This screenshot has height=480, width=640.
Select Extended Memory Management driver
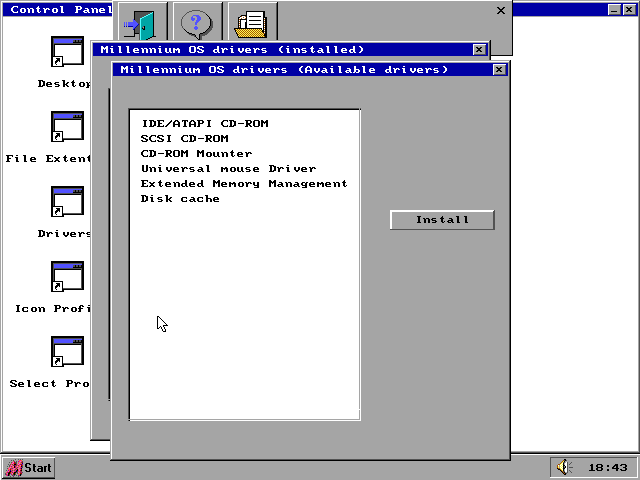pos(245,184)
